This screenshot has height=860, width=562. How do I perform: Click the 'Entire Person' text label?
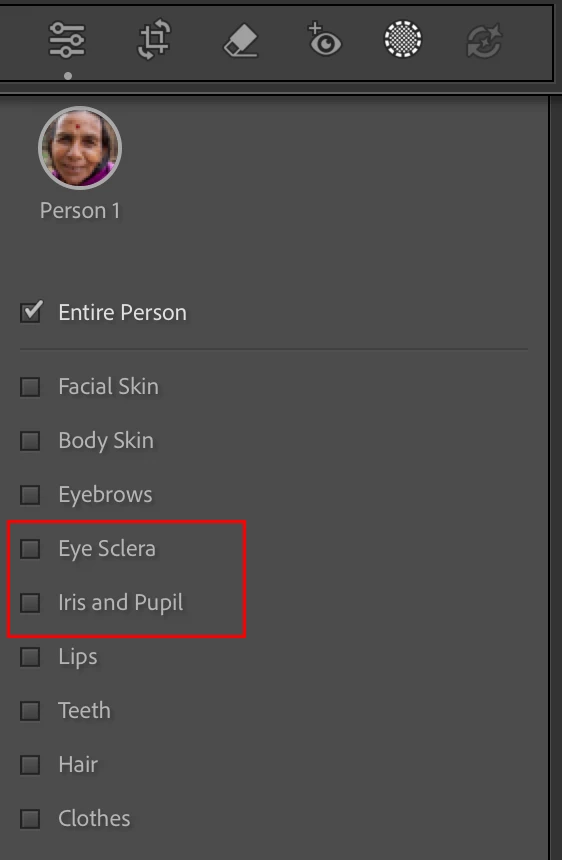(x=123, y=313)
